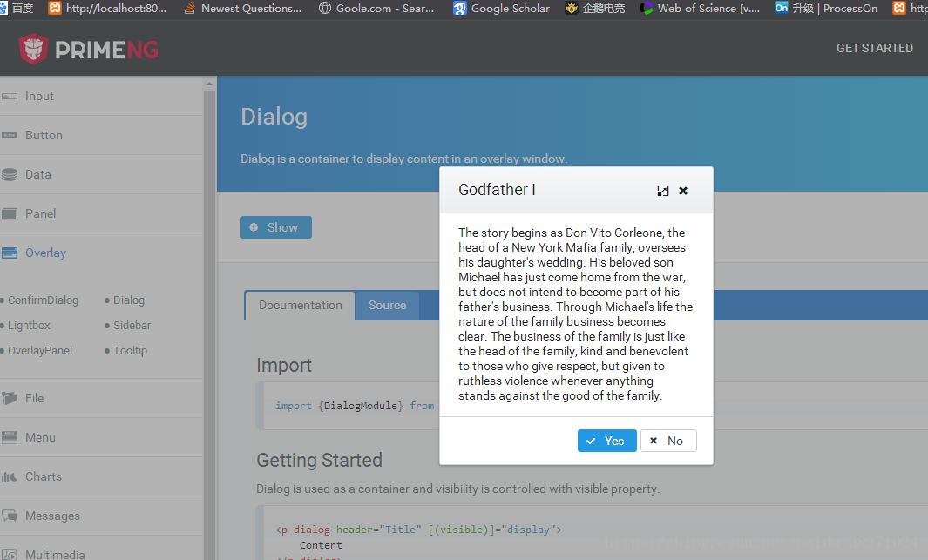Screen dimensions: 928x560
Task: Click the Button menu icon
Action: click(x=10, y=135)
